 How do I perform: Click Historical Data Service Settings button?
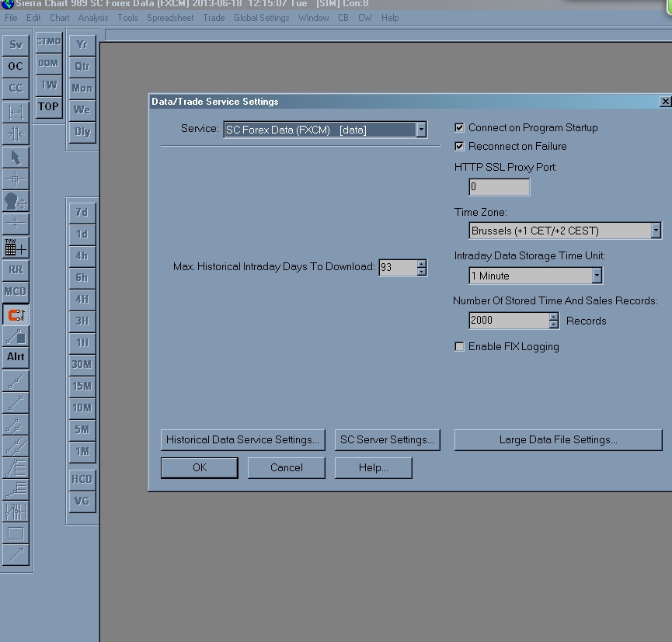pyautogui.click(x=242, y=440)
